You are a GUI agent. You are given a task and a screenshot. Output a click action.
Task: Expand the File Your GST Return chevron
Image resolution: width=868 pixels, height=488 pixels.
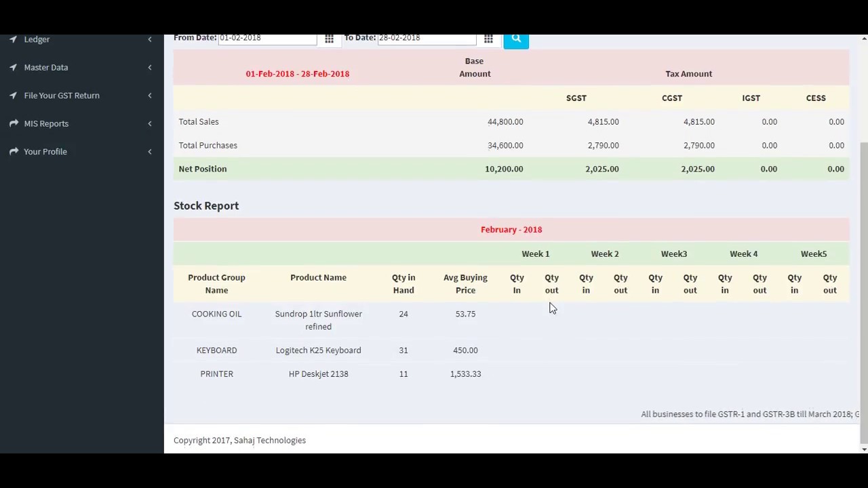[x=150, y=96]
